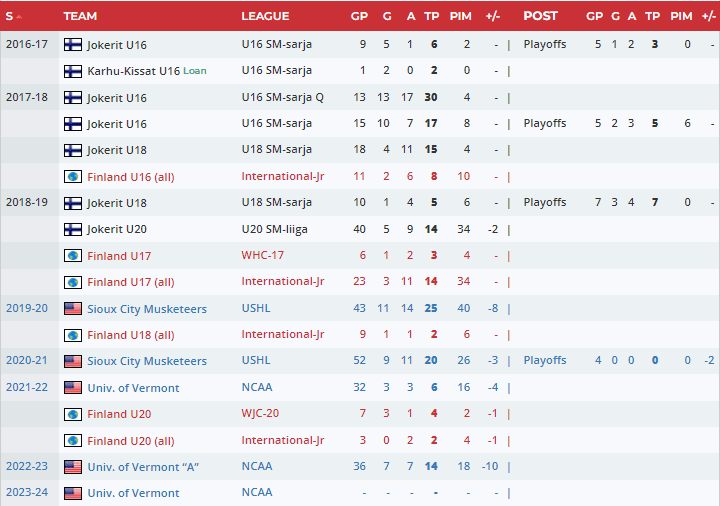Image resolution: width=720 pixels, height=506 pixels.
Task: Sort by the LEAGUE column header
Action: (x=265, y=16)
